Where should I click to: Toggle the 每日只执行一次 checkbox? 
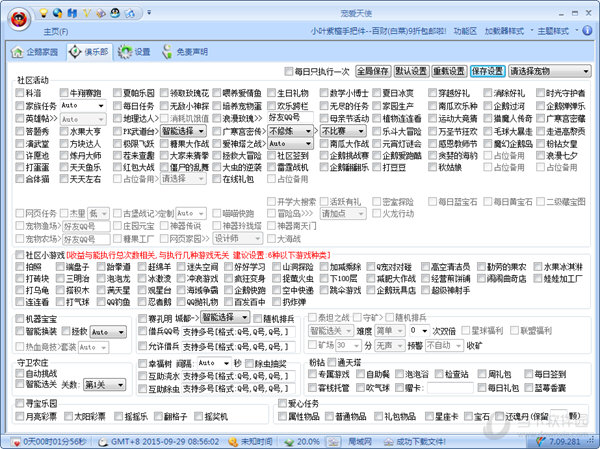tap(289, 71)
